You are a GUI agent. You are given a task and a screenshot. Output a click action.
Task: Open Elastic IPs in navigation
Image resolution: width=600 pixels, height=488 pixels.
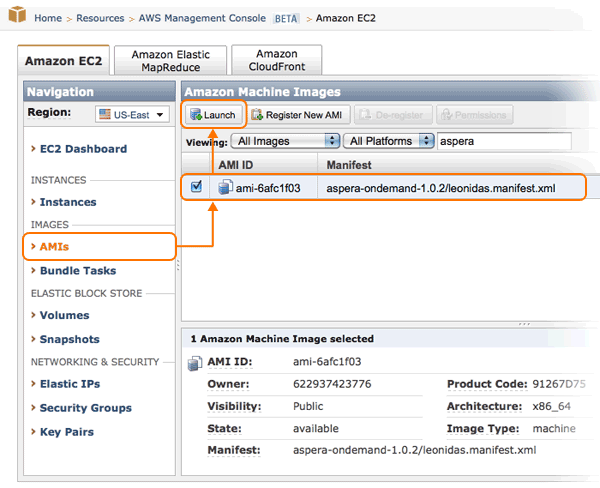point(70,384)
